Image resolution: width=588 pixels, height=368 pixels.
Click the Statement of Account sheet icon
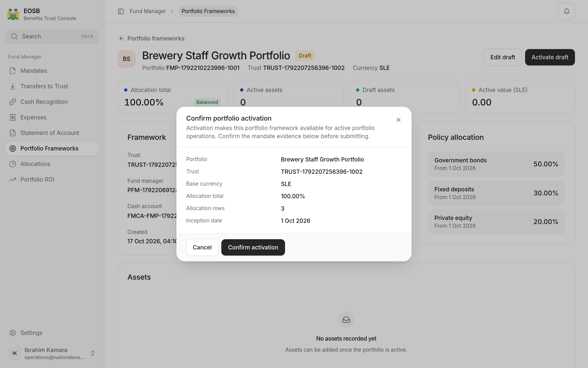(x=13, y=133)
